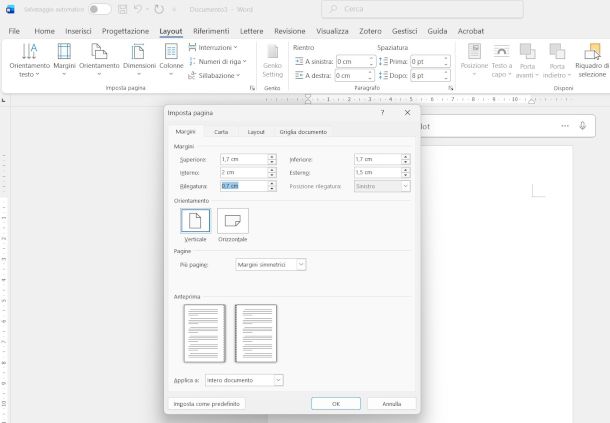This screenshot has height=423, width=610.
Task: Adjust the Interno margin spinner
Action: tap(272, 172)
